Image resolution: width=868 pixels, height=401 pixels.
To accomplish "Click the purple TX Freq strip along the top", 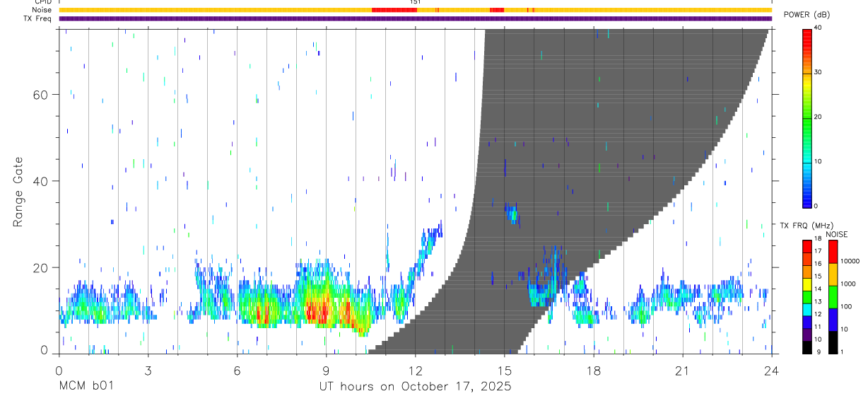I will [x=415, y=19].
